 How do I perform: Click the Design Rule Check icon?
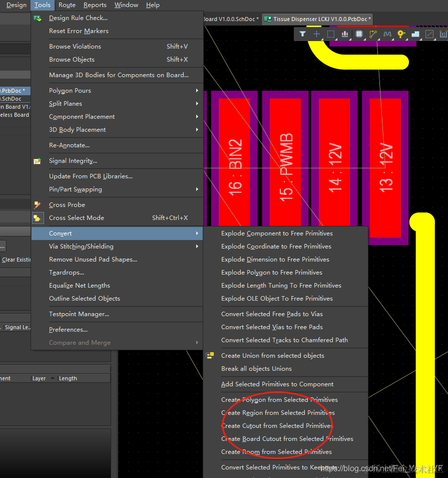pyautogui.click(x=38, y=19)
